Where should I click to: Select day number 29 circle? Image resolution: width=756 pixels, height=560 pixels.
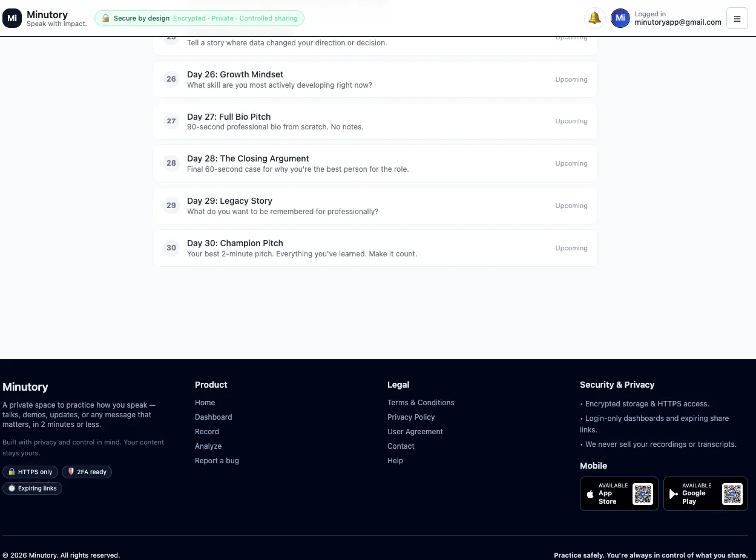pos(171,206)
